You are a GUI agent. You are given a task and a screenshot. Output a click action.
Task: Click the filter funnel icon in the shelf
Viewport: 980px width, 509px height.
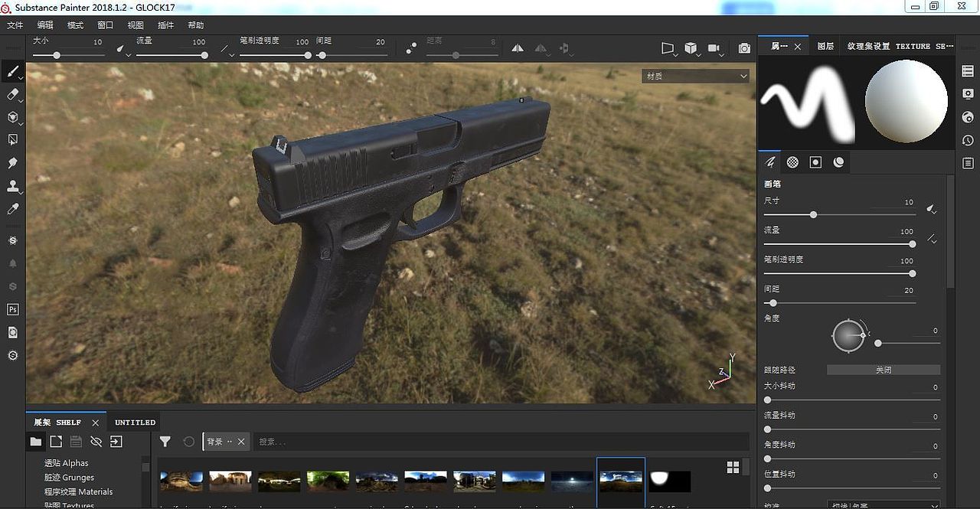point(165,441)
